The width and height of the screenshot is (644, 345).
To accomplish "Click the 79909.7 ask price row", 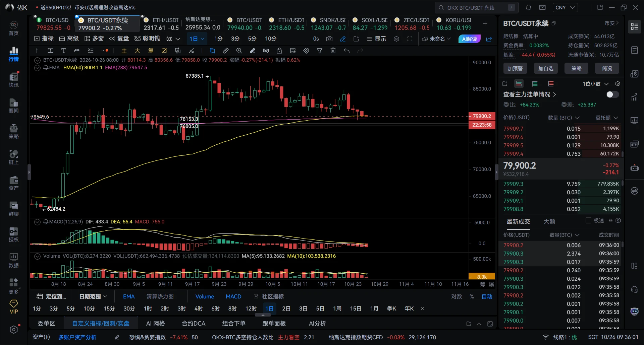I will tap(561, 129).
